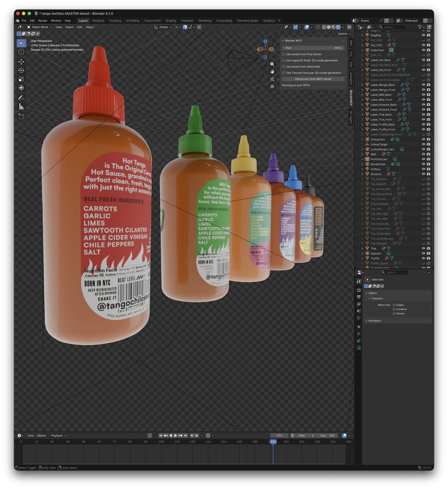
Task: Open the timeline Playback dropdown
Action: 58,436
